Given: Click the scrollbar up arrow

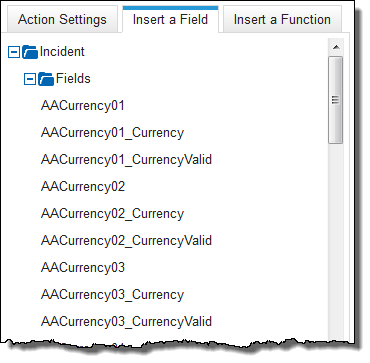Looking at the screenshot, I should 336,47.
